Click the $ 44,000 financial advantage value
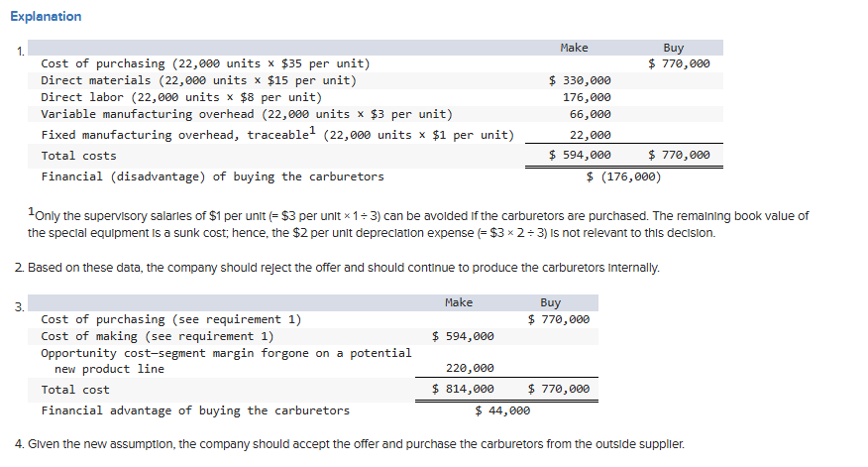 (x=503, y=410)
